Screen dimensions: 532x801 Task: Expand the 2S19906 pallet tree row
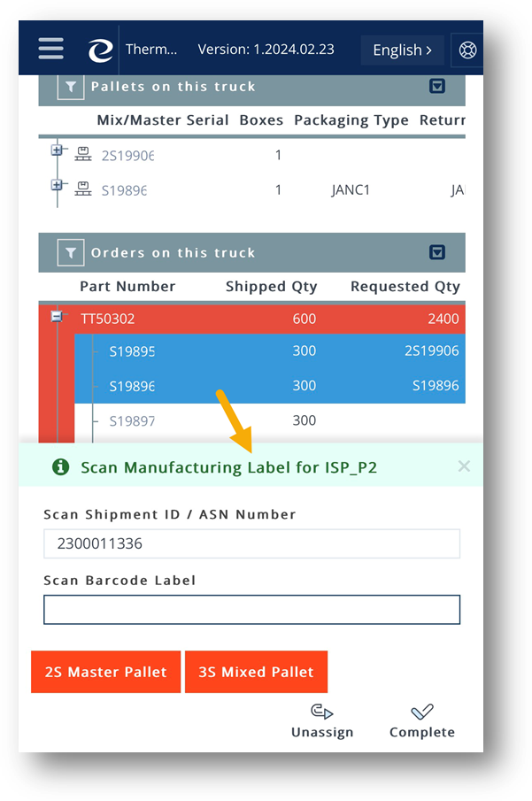point(58,151)
